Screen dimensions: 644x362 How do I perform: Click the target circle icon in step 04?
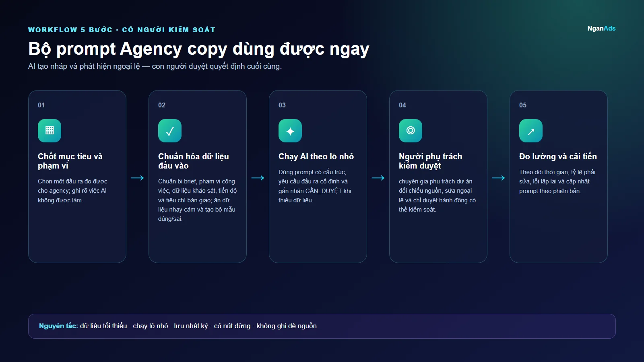click(x=411, y=131)
